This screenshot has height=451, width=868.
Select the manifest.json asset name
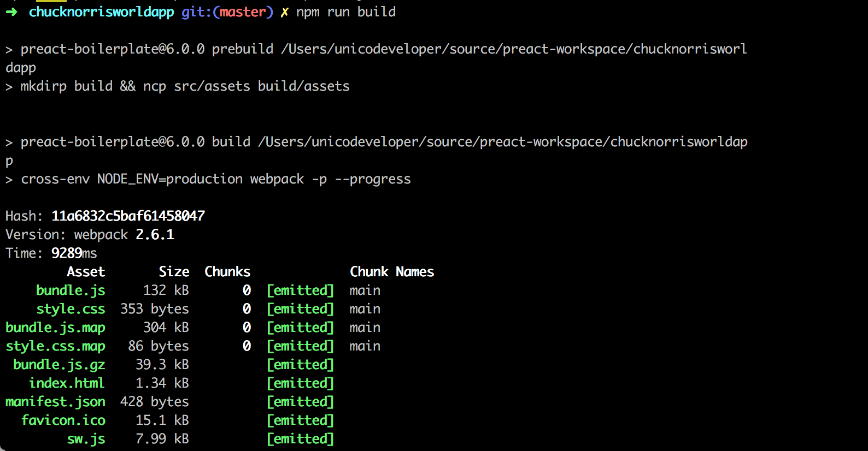point(55,402)
